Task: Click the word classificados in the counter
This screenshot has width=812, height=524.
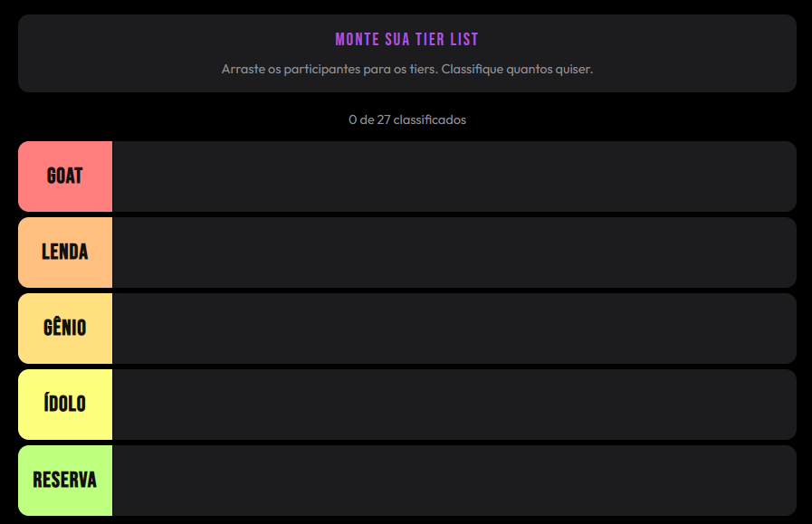Action: click(x=430, y=119)
